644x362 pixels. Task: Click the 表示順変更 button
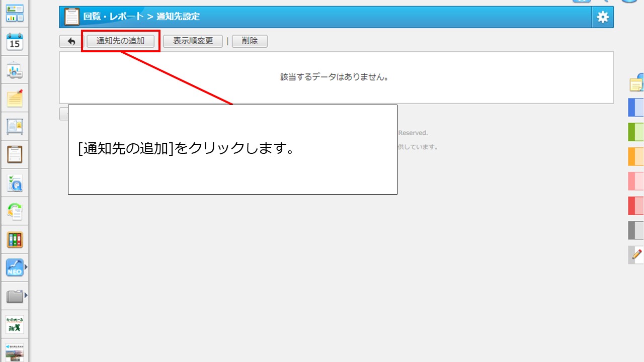[x=193, y=41]
